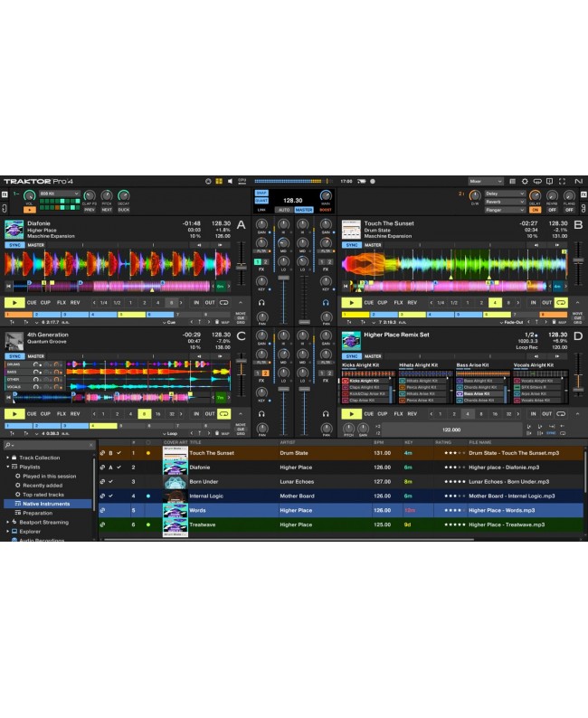Click the DUCK button in pattern player

click(x=124, y=210)
